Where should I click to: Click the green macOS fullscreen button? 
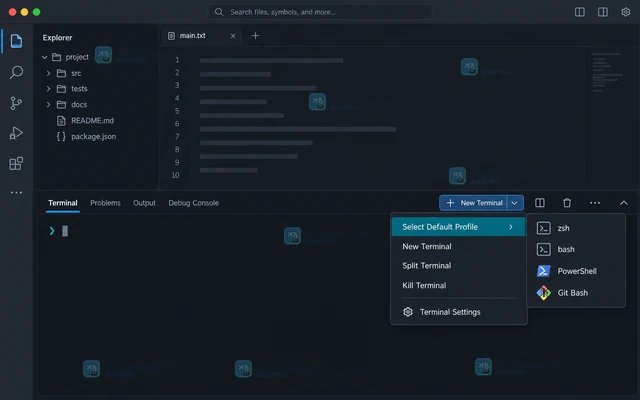(36, 12)
